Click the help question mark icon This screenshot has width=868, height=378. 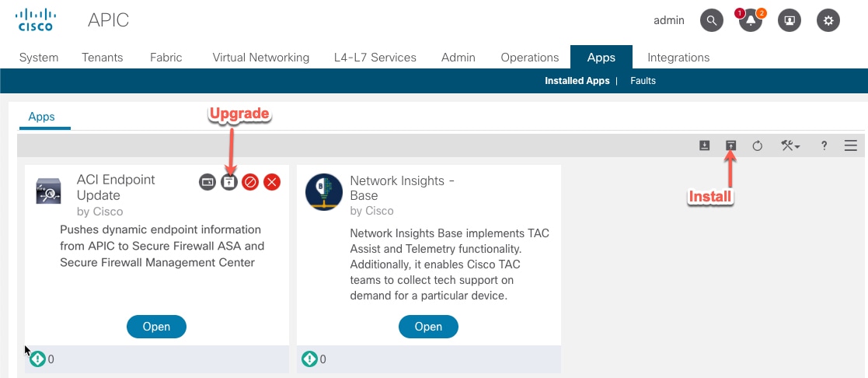pos(824,145)
